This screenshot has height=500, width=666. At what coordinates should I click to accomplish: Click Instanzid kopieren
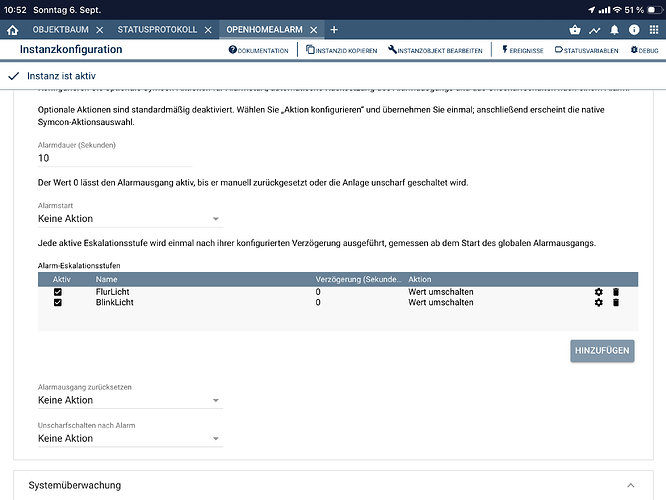point(341,50)
